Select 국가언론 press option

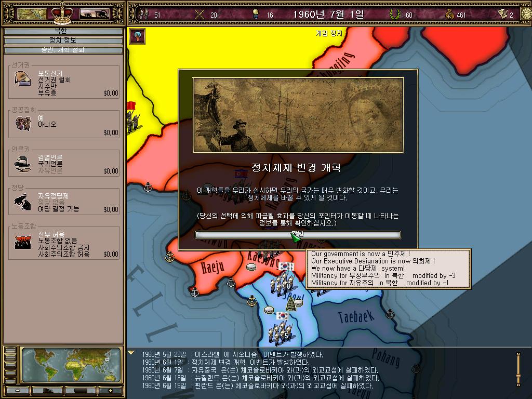pos(50,164)
